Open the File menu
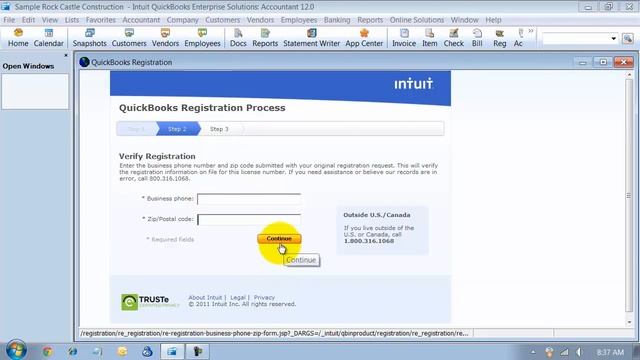Screen dimensions: 640x360 [x=9, y=20]
